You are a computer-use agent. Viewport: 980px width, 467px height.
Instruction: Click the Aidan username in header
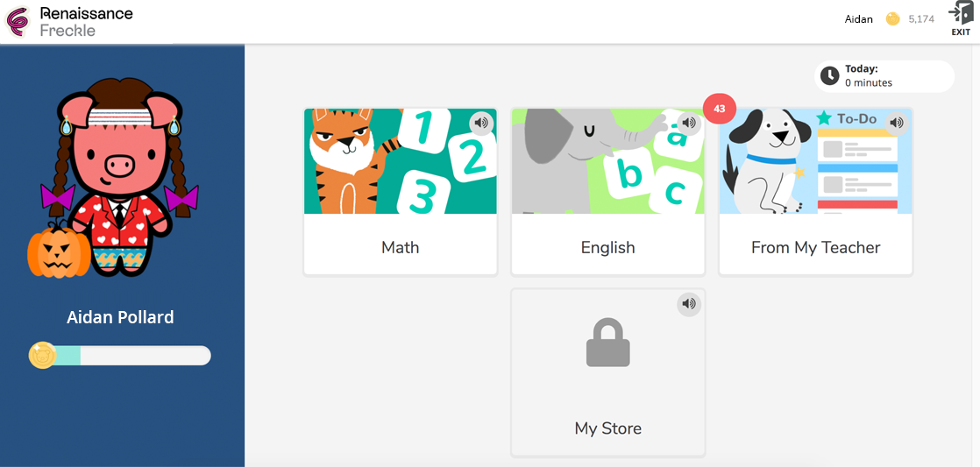(858, 18)
